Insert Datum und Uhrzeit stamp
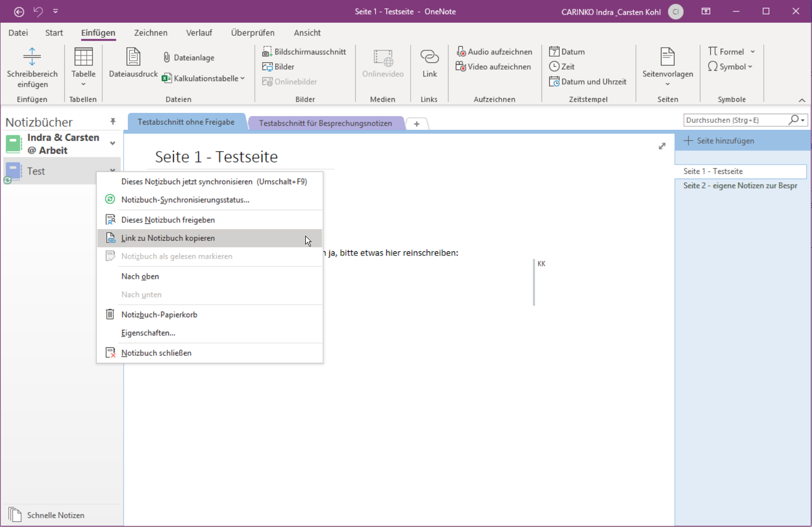 (x=588, y=82)
